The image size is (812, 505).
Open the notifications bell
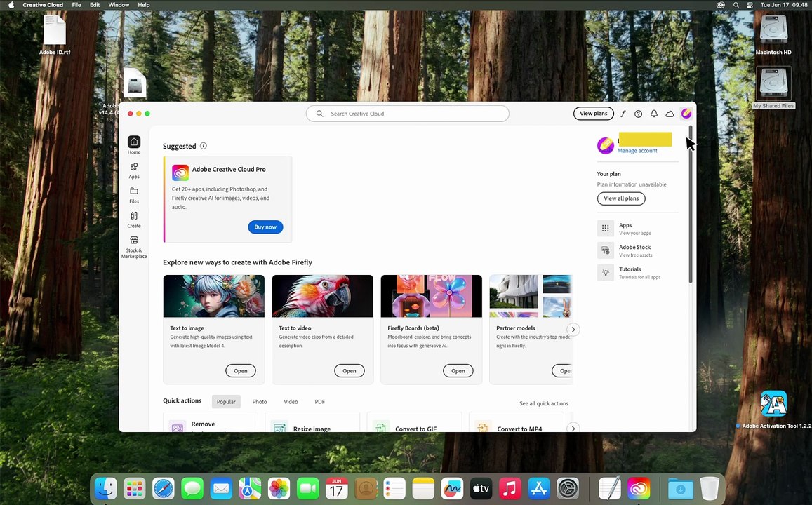[x=654, y=114]
